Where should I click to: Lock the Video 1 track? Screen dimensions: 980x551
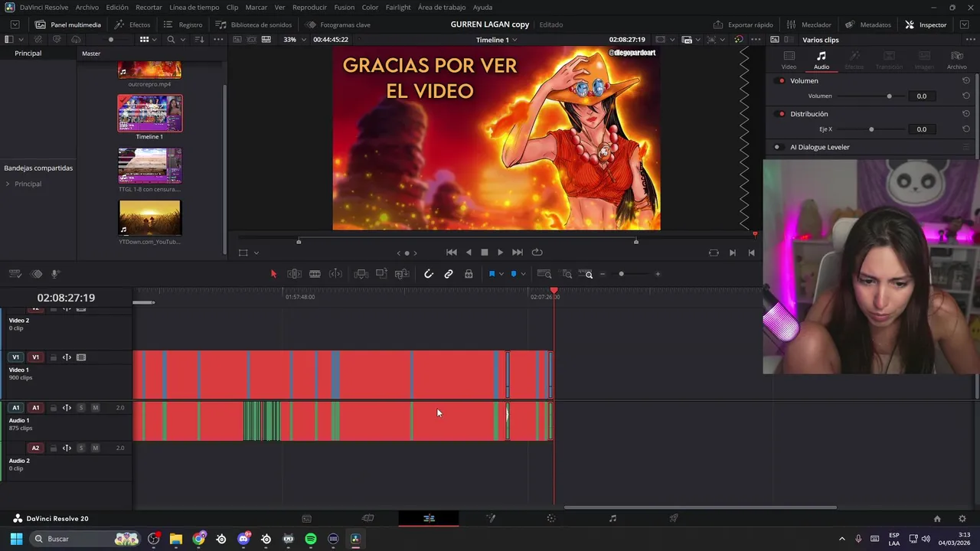(x=54, y=357)
